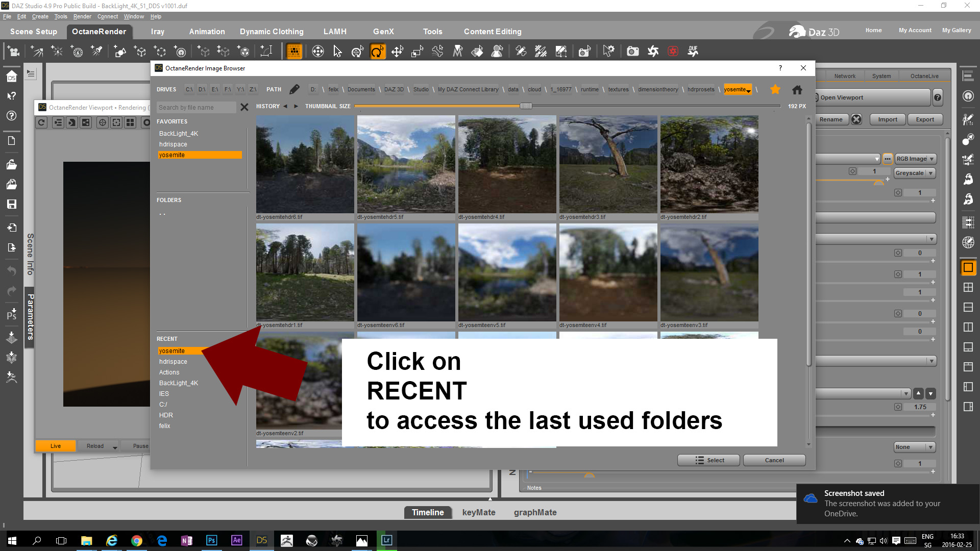This screenshot has height=551, width=980.
Task: Clear the filename search box
Action: coord(244,107)
